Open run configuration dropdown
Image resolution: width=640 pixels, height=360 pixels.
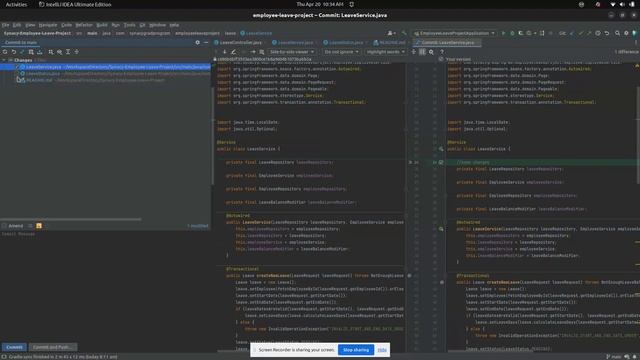pyautogui.click(x=454, y=33)
